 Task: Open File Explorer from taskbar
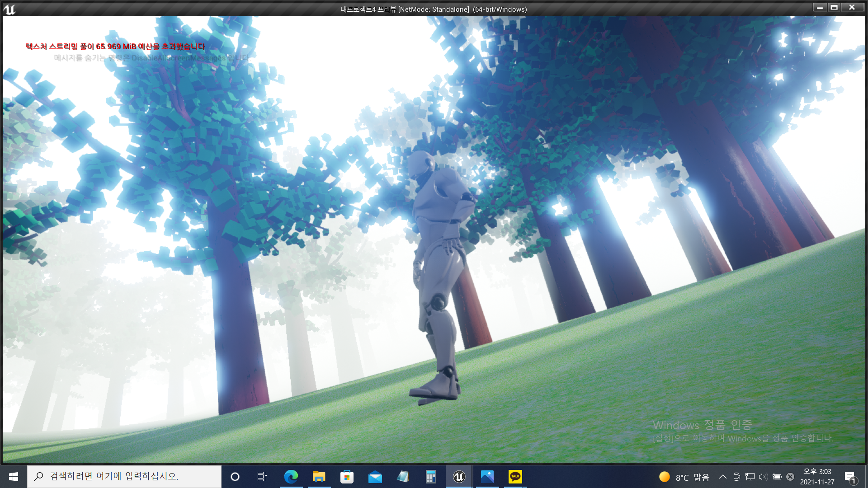coord(319,477)
